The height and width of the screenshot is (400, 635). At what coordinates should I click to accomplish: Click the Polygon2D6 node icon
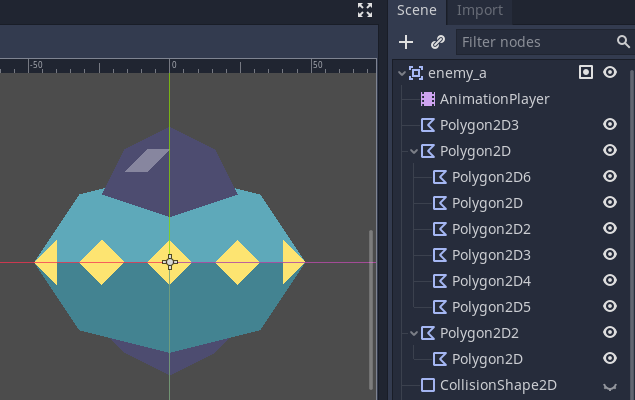(440, 177)
